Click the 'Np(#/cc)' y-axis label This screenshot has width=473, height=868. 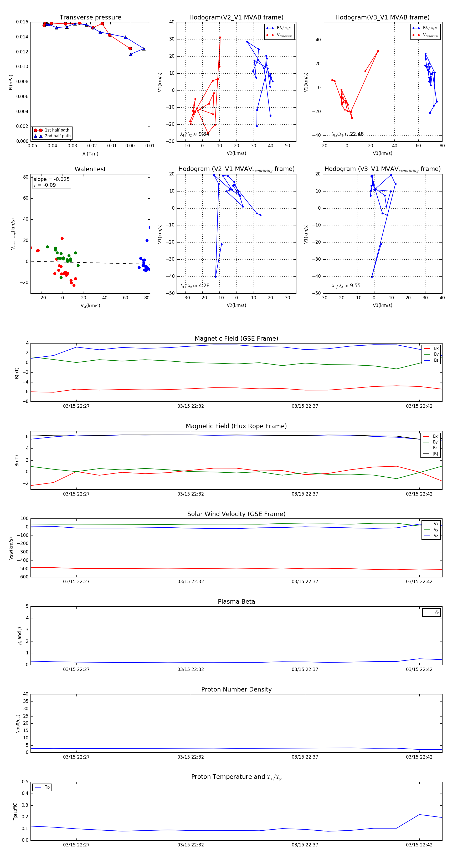pyautogui.click(x=18, y=724)
